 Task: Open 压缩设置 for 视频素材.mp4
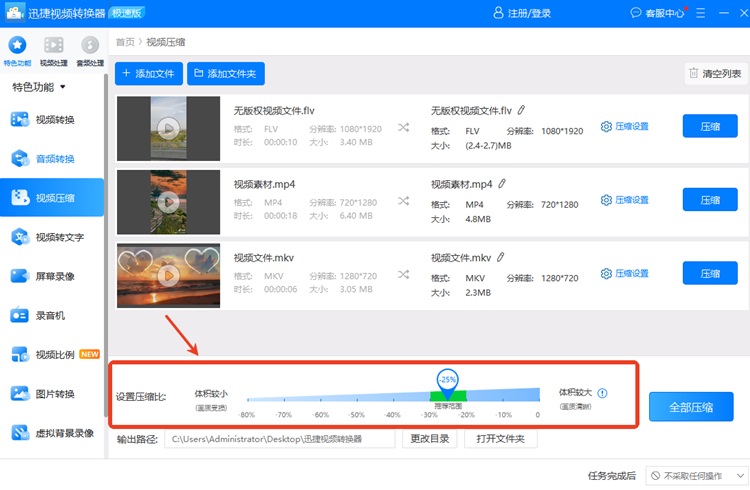click(625, 200)
